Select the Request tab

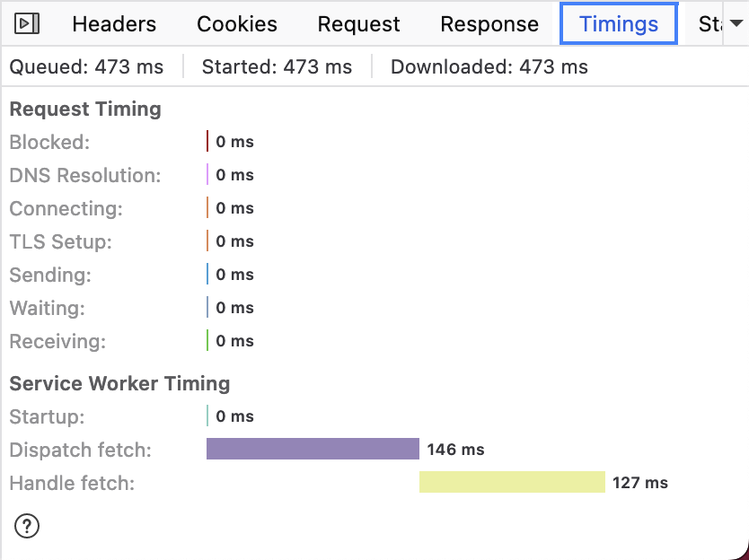358,25
